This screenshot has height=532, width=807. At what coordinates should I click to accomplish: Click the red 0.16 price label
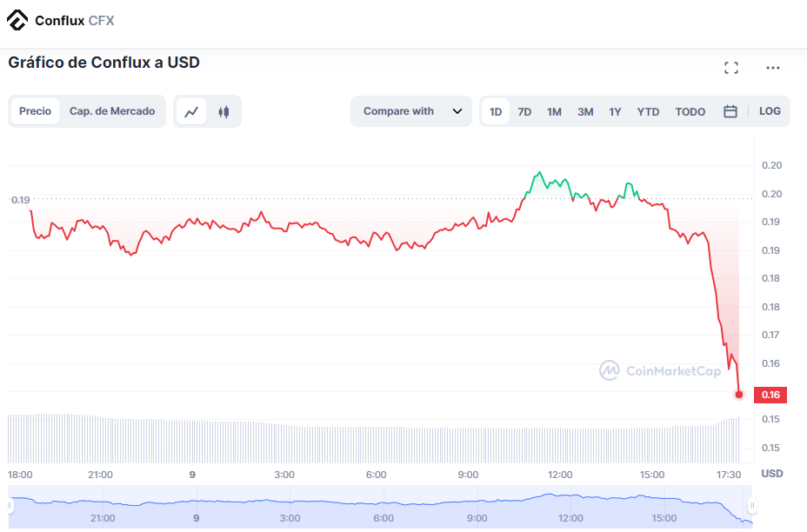[x=770, y=395]
